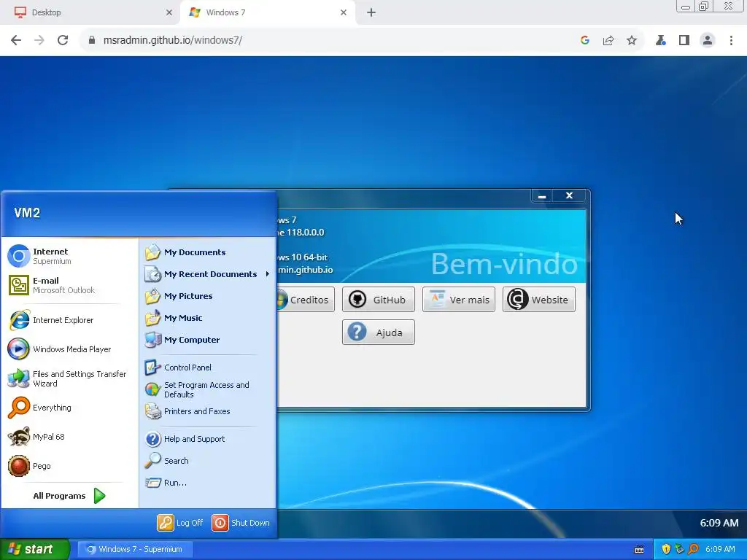Open the on-screen keyboard taskbar icon
The width and height of the screenshot is (747, 560).
(639, 550)
